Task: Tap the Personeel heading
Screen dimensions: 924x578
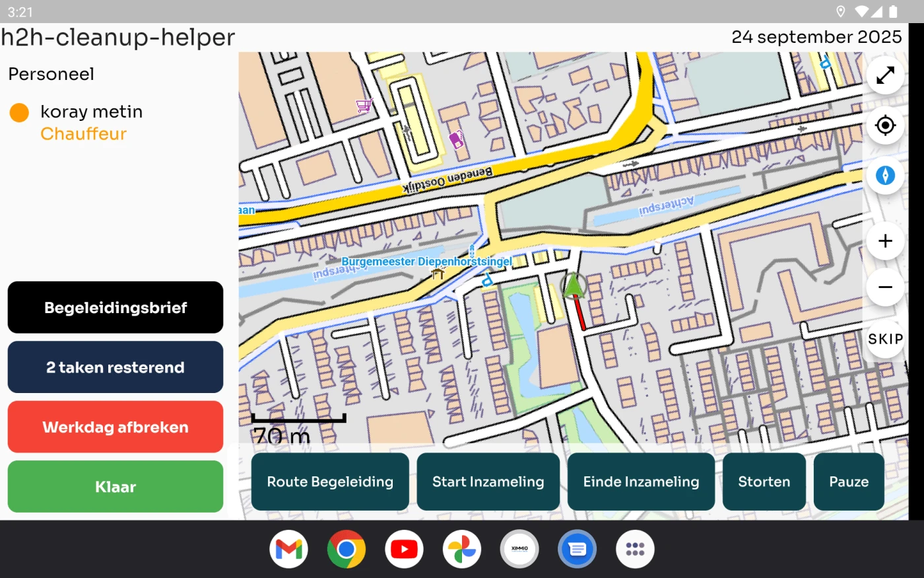Action: [51, 74]
